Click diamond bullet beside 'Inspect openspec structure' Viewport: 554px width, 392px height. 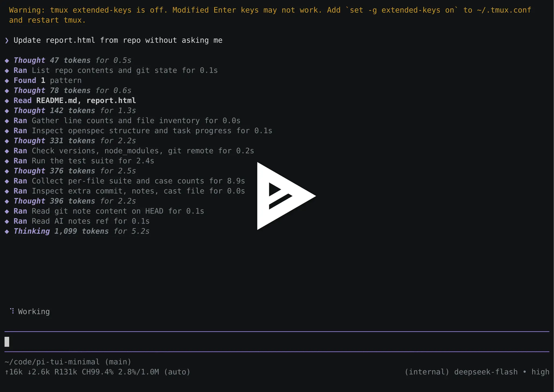[x=7, y=131]
